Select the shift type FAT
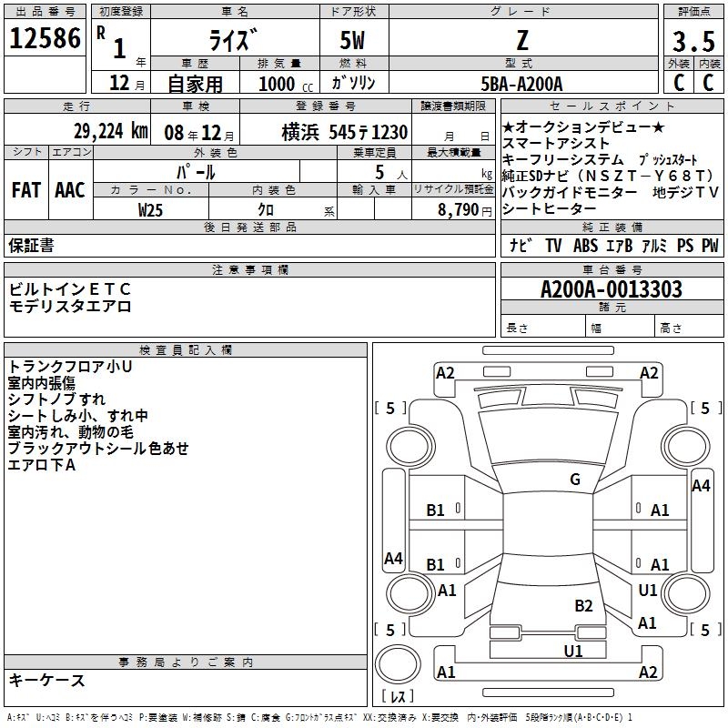This screenshot has width=728, height=728. pyautogui.click(x=26, y=190)
